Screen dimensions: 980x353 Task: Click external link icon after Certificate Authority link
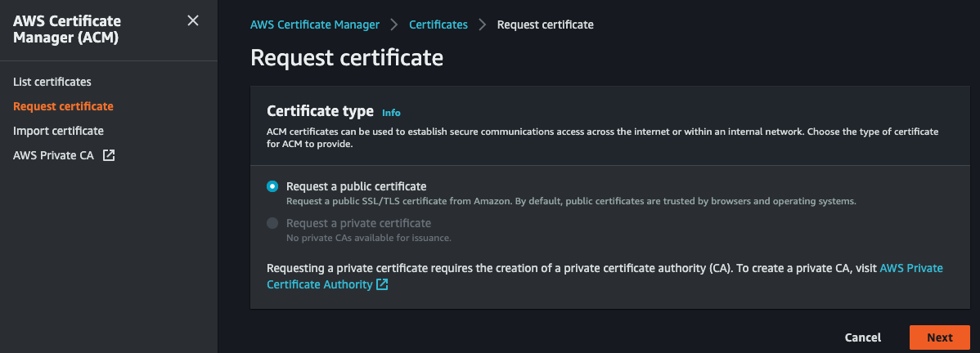click(x=382, y=285)
